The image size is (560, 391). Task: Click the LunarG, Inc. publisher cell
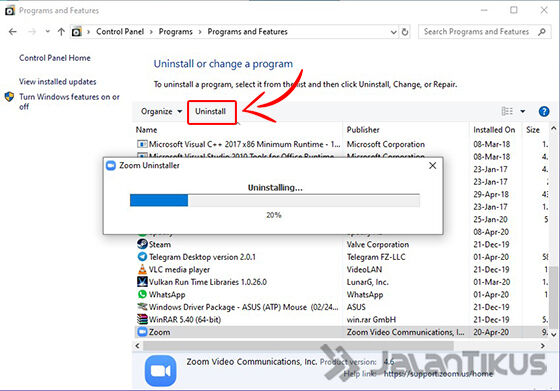(x=367, y=282)
